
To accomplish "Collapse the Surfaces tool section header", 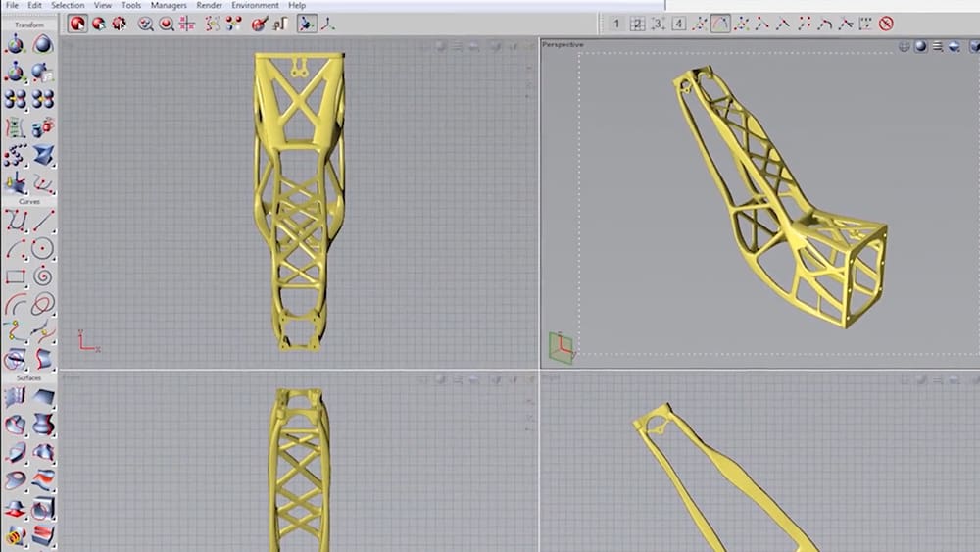I will click(29, 378).
